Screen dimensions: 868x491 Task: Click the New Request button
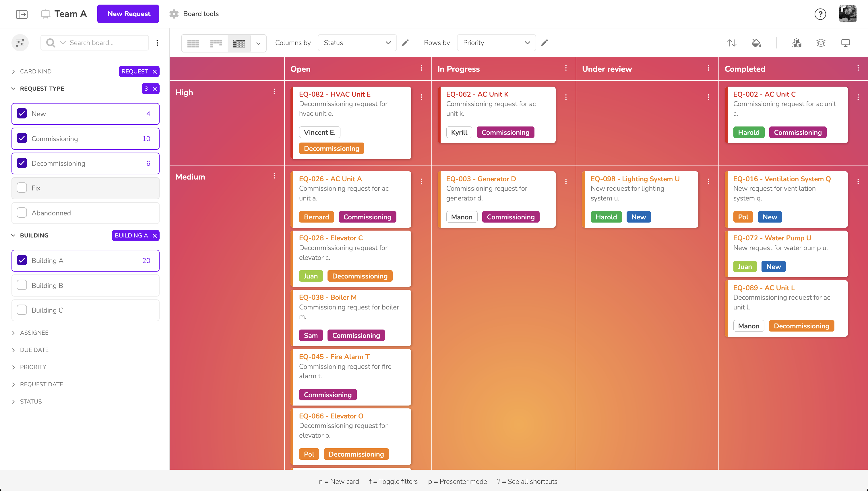[x=128, y=14]
